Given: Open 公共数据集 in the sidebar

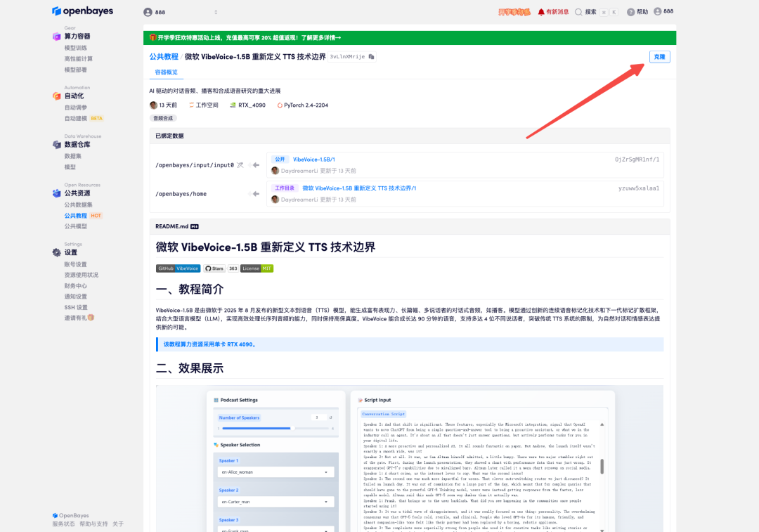Looking at the screenshot, I should point(79,205).
